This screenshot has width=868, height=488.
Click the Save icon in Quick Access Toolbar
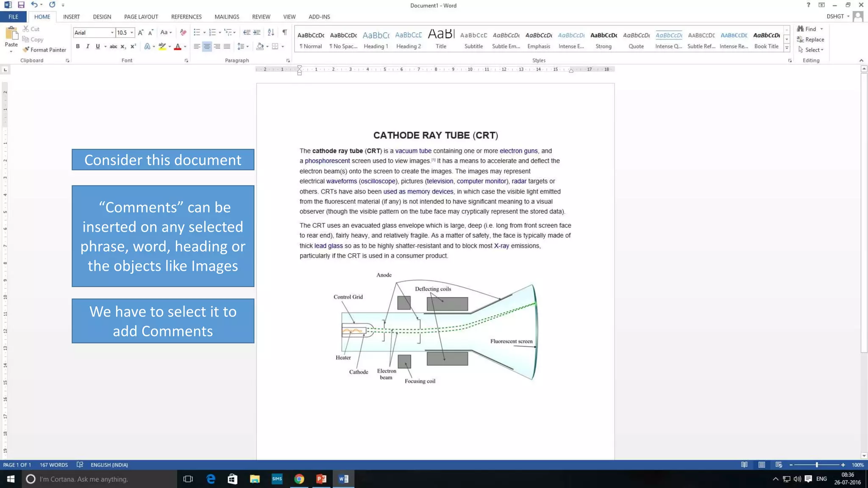click(21, 5)
